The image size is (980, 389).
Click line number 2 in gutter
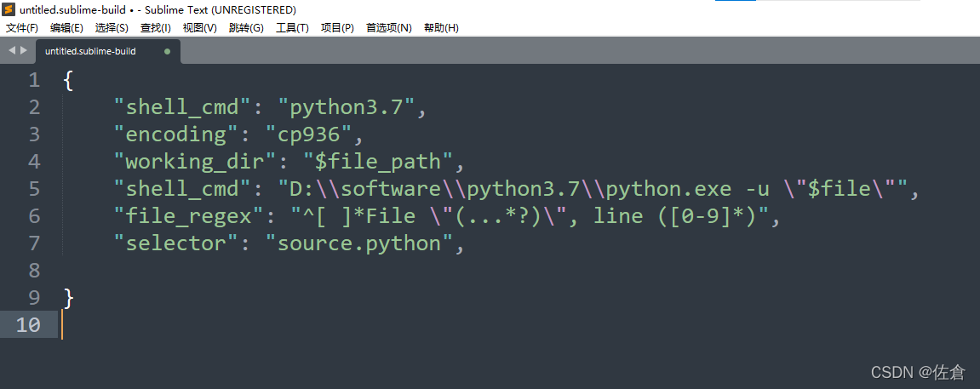click(x=34, y=107)
